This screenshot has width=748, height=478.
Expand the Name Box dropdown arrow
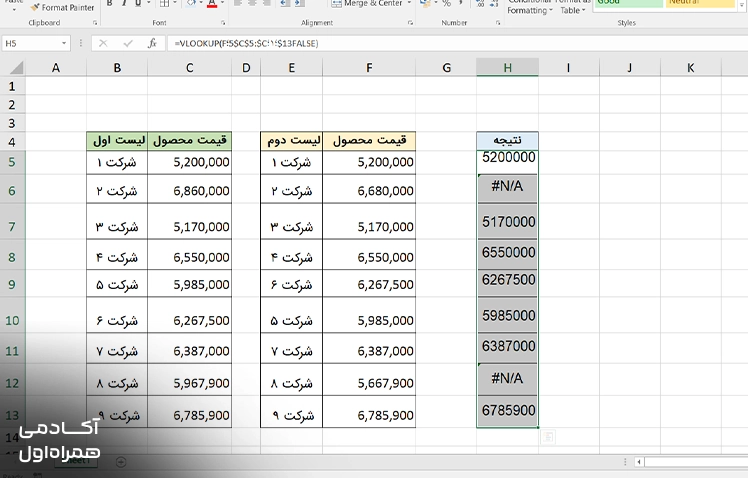(64, 43)
